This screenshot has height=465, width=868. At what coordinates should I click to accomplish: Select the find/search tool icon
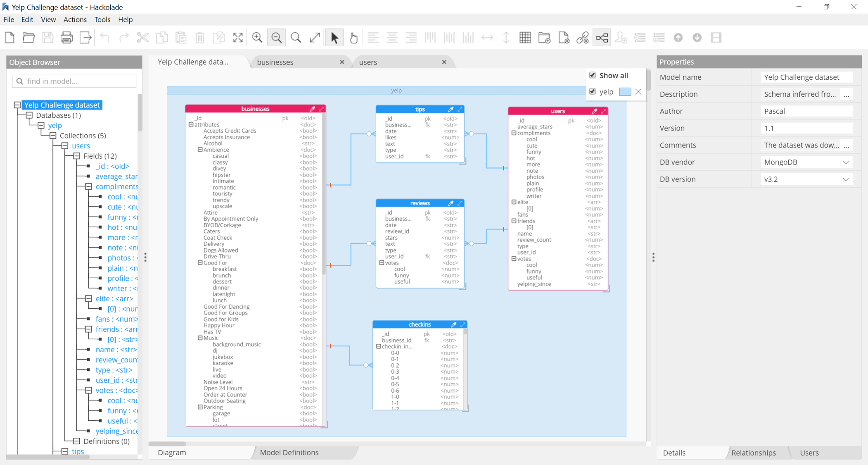[296, 37]
